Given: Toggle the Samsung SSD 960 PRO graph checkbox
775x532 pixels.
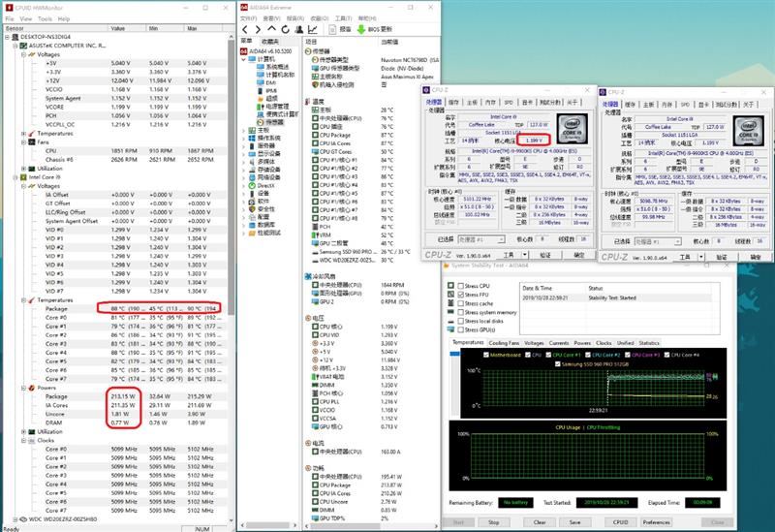Looking at the screenshot, I should click(x=558, y=364).
